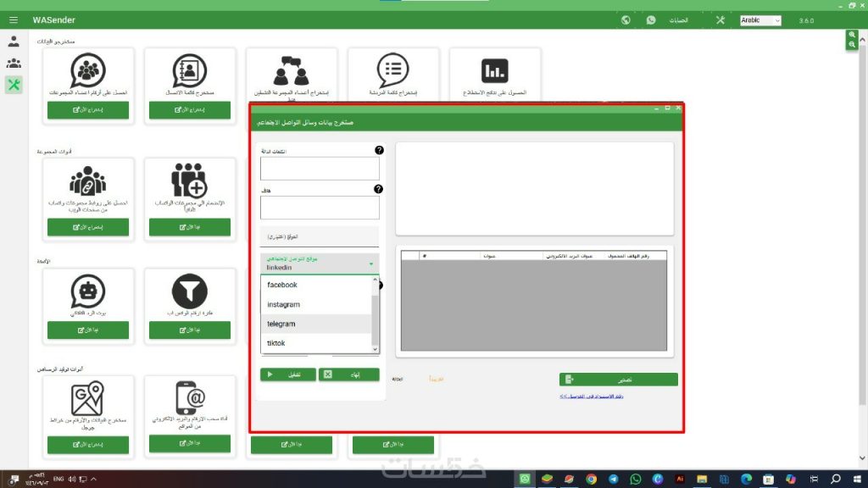Image resolution: width=868 pixels, height=488 pixels.
Task: Click the keywords input box in the dialog
Action: pos(320,169)
